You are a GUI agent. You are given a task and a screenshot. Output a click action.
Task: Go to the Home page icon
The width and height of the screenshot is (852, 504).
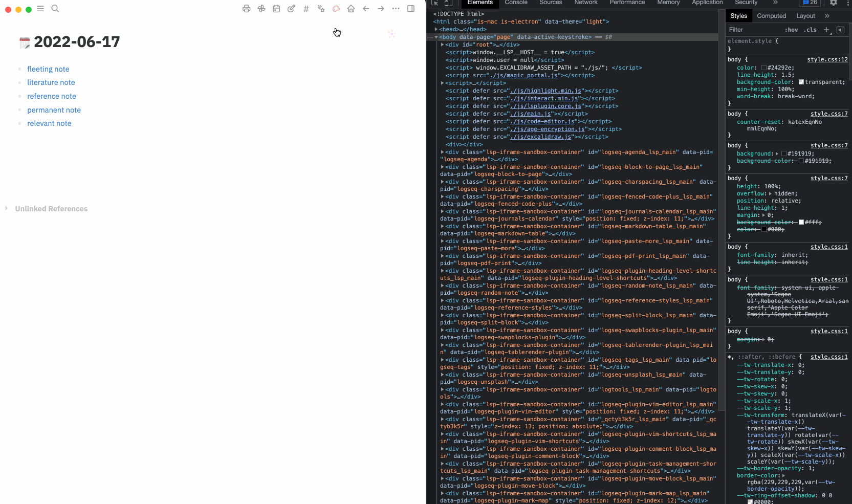pos(351,9)
